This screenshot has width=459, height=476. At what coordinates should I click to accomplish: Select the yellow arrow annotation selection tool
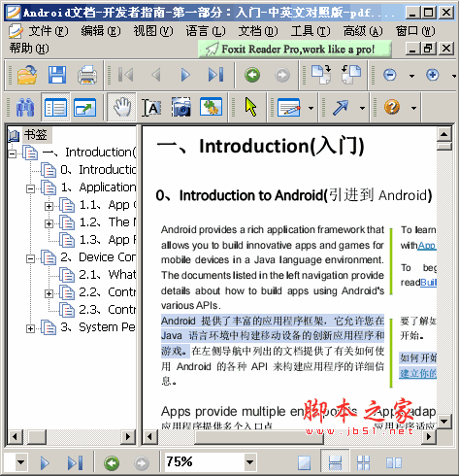pos(250,107)
